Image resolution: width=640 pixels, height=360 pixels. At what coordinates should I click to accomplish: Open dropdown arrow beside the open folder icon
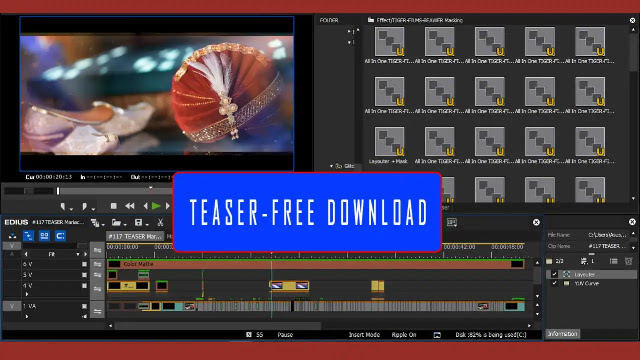click(x=125, y=224)
